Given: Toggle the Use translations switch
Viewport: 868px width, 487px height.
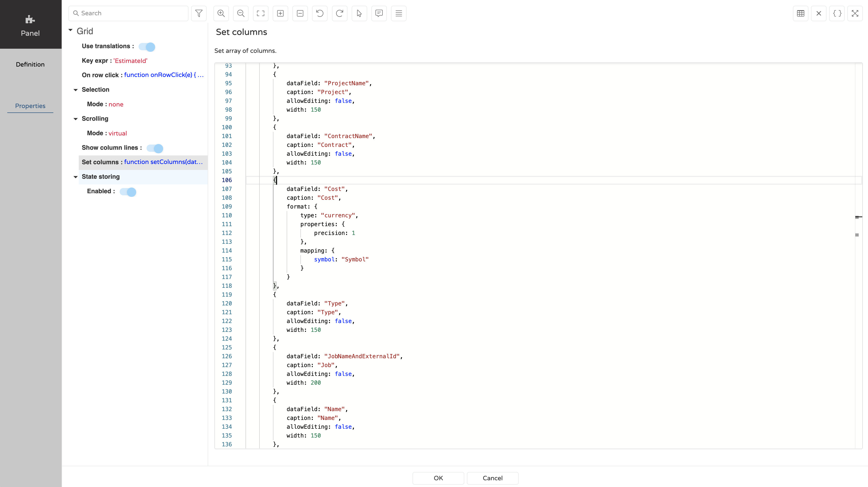Looking at the screenshot, I should pos(147,47).
